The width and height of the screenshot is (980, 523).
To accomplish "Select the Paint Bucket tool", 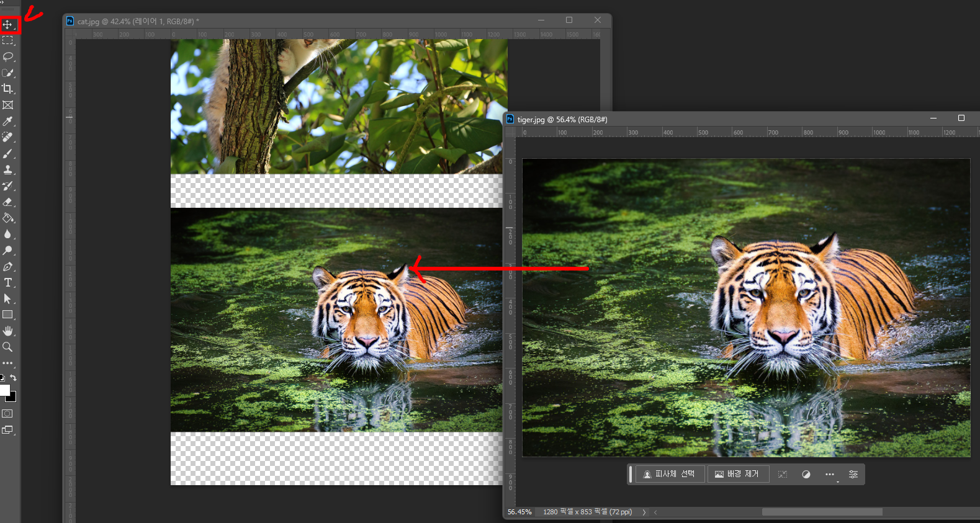I will click(x=8, y=218).
